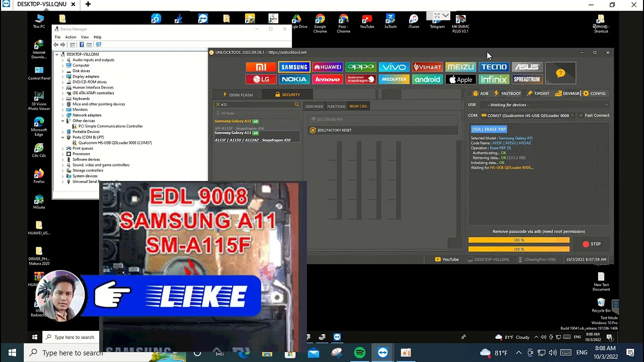Image resolution: width=644 pixels, height=362 pixels.
Task: Clear the a11 search with X icon
Action: [218, 105]
